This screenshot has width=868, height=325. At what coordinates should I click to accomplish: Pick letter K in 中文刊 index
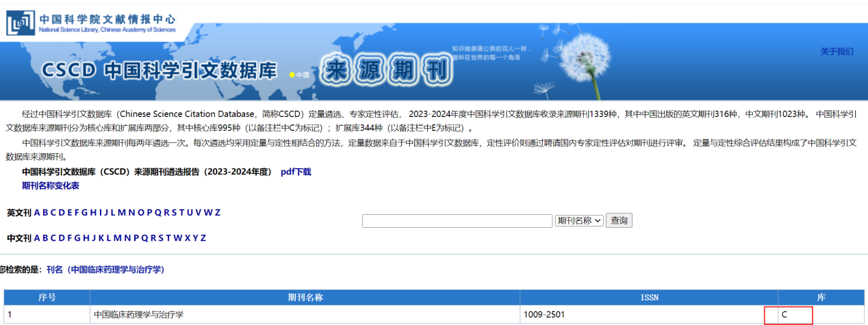tap(101, 238)
